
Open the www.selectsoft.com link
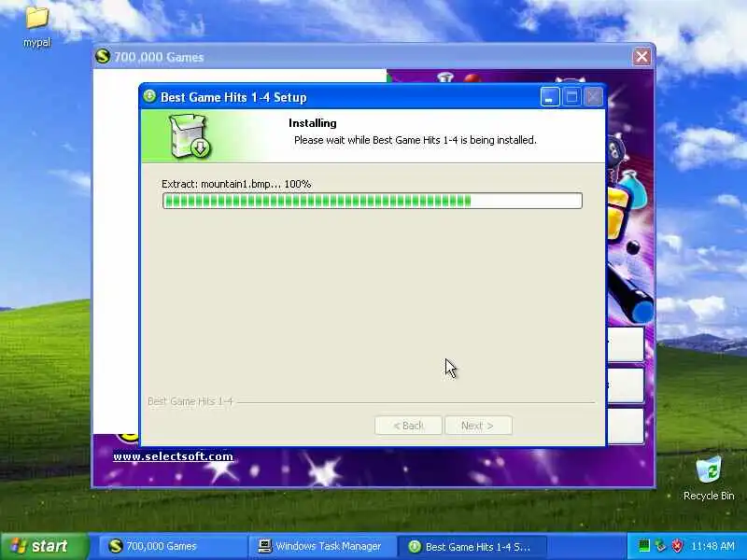(173, 456)
